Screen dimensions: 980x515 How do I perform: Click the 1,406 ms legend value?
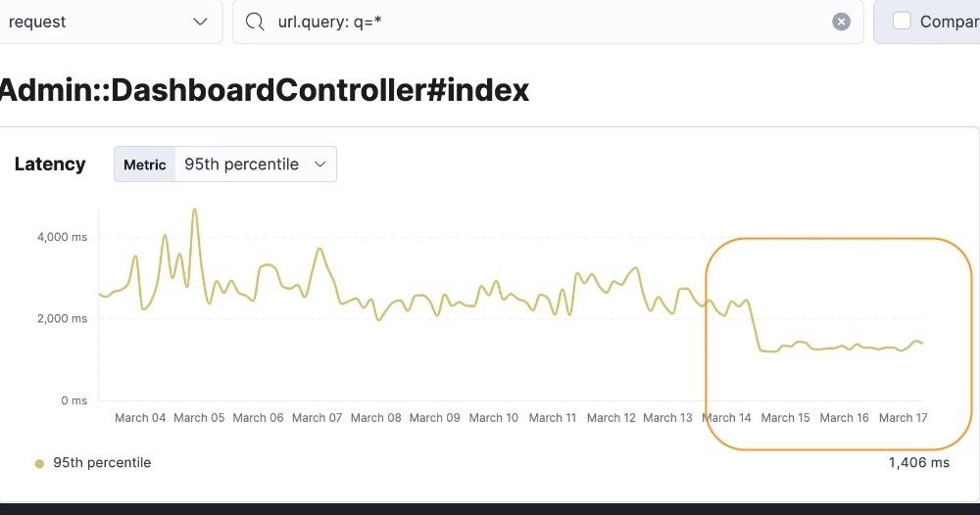coord(918,463)
